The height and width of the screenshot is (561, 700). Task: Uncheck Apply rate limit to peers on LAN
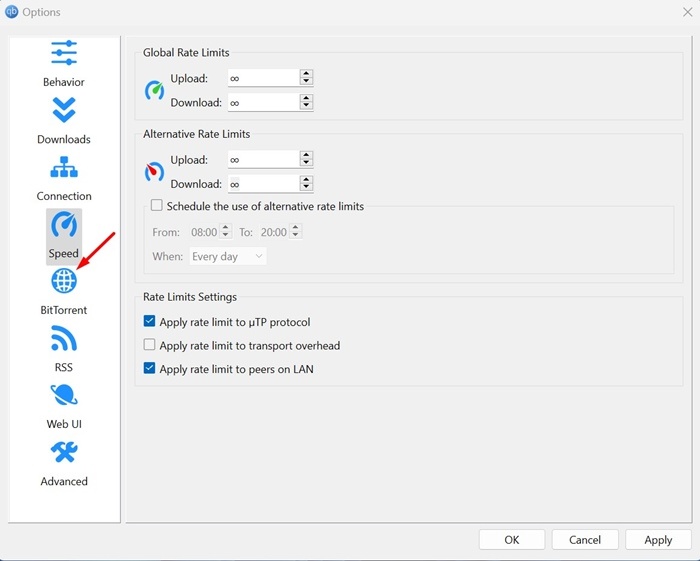point(149,368)
